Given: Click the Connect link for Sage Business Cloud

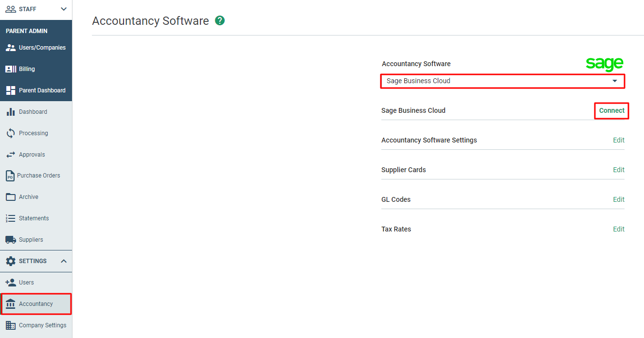Looking at the screenshot, I should [612, 110].
